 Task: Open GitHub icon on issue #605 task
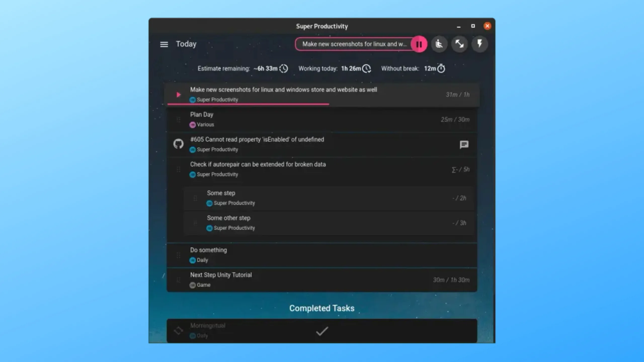pos(178,144)
